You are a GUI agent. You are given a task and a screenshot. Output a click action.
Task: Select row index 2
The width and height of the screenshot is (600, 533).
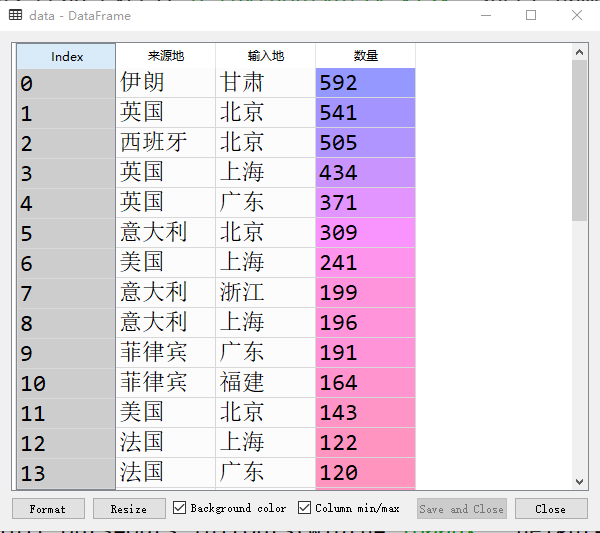66,143
